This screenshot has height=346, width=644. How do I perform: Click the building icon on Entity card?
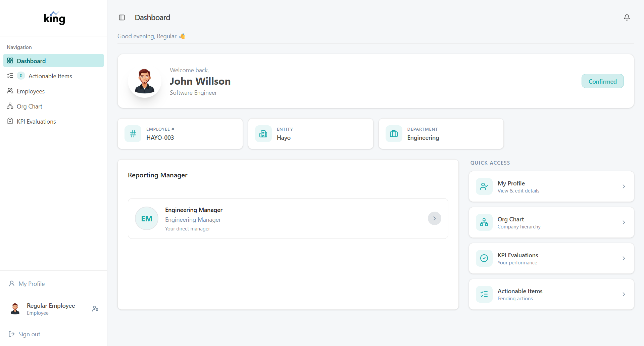pyautogui.click(x=263, y=134)
